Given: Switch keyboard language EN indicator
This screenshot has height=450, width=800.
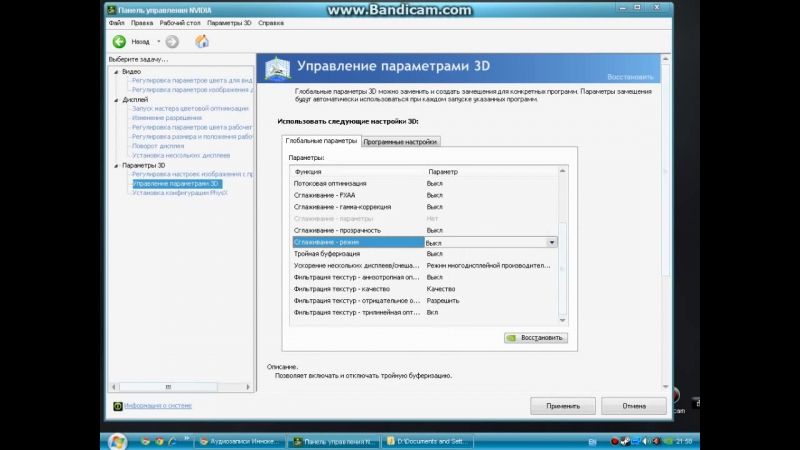Looking at the screenshot, I should pyautogui.click(x=592, y=442).
